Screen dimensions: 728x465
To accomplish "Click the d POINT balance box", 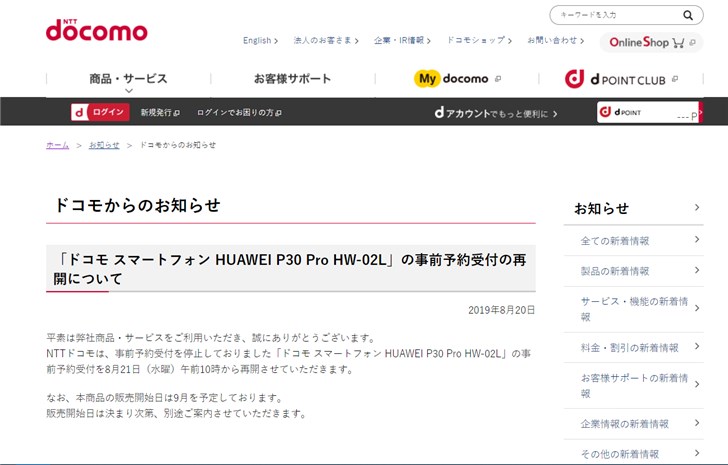I will pos(648,112).
